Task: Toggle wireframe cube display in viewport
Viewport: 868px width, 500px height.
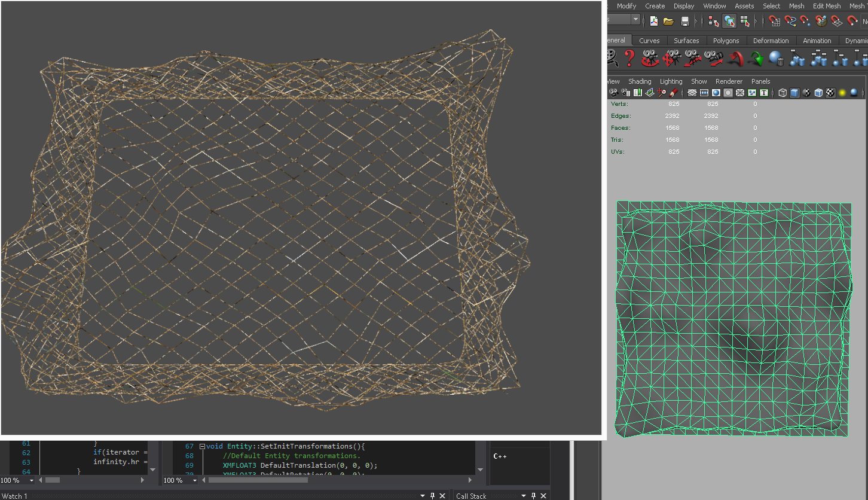Action: 783,93
